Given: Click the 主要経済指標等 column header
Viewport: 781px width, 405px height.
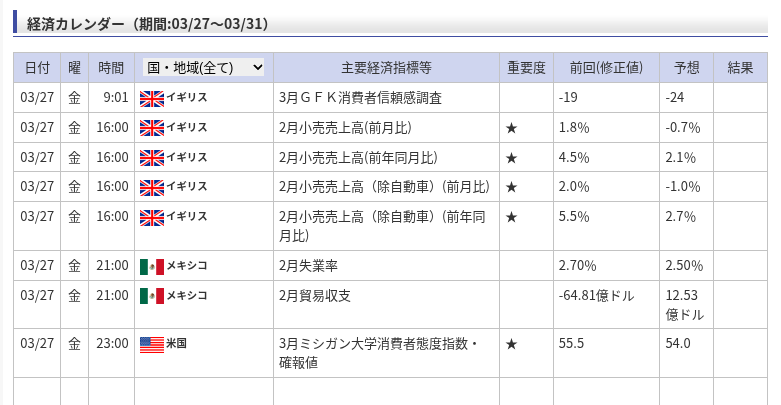Looking at the screenshot, I should pos(386,68).
